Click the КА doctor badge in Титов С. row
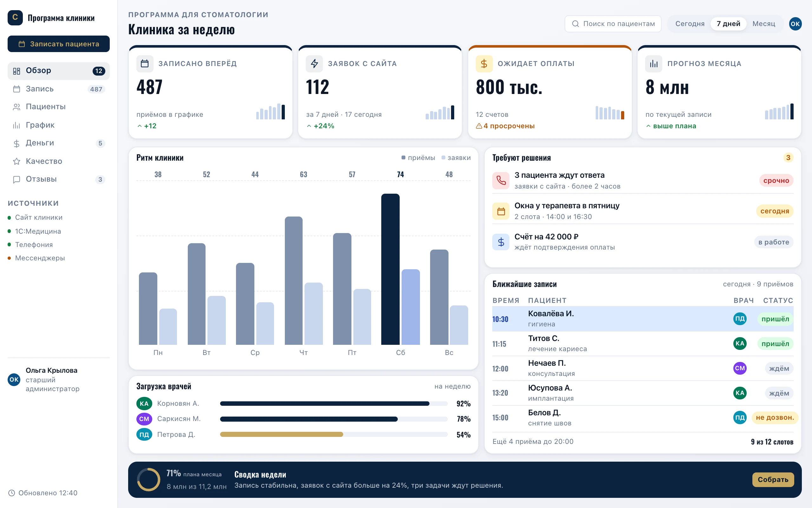 740,343
